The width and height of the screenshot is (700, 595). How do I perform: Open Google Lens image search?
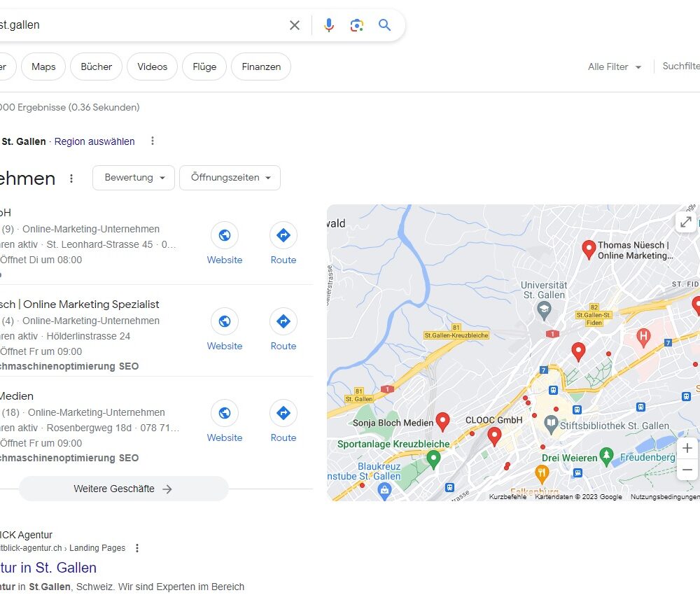[357, 25]
